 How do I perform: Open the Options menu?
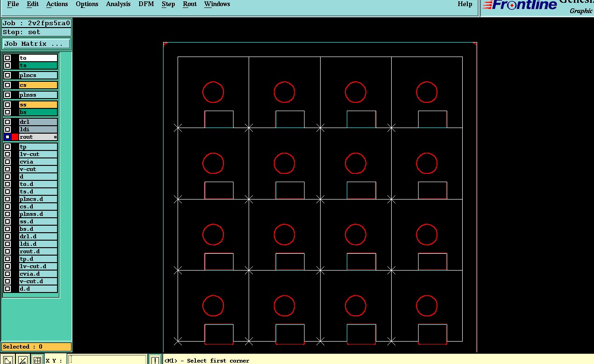(87, 4)
